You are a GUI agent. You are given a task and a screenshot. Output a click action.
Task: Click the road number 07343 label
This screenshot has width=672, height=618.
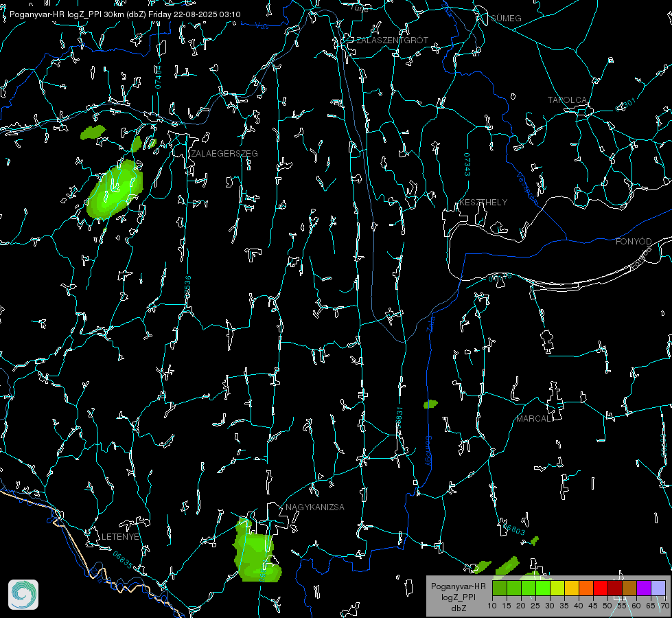[467, 165]
